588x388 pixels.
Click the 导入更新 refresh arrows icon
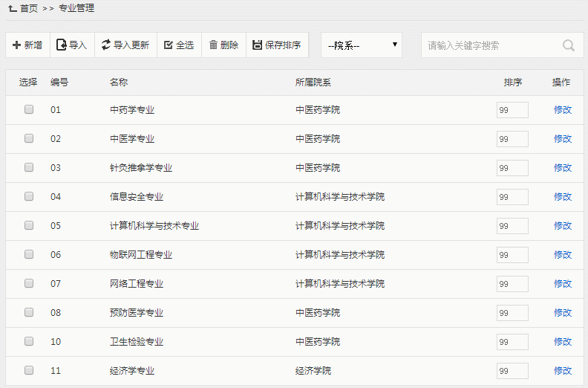[x=106, y=45]
